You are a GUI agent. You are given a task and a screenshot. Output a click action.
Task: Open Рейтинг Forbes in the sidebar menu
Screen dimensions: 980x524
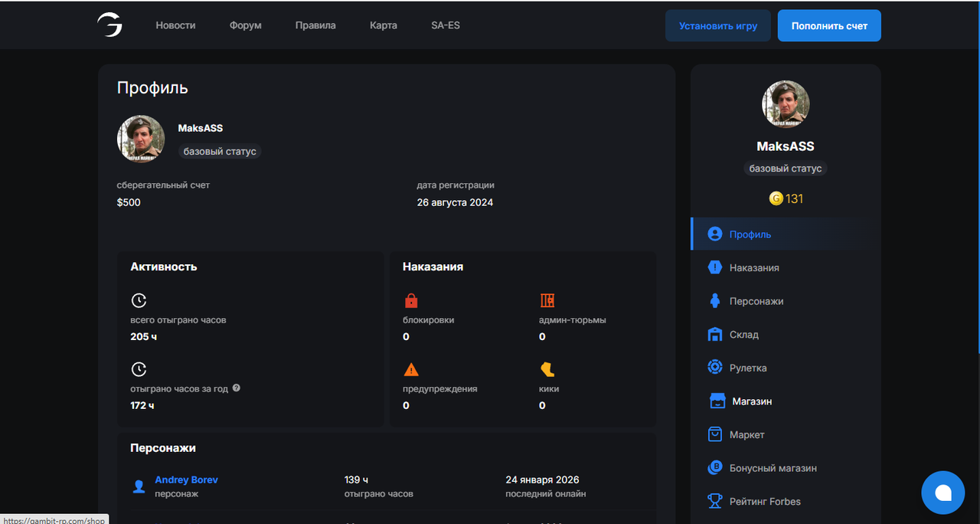(765, 502)
